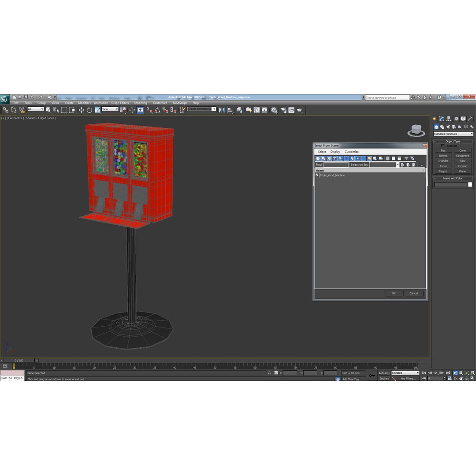Image resolution: width=476 pixels, height=476 pixels.
Task: Click the Find input field in dialog
Action: [336, 164]
